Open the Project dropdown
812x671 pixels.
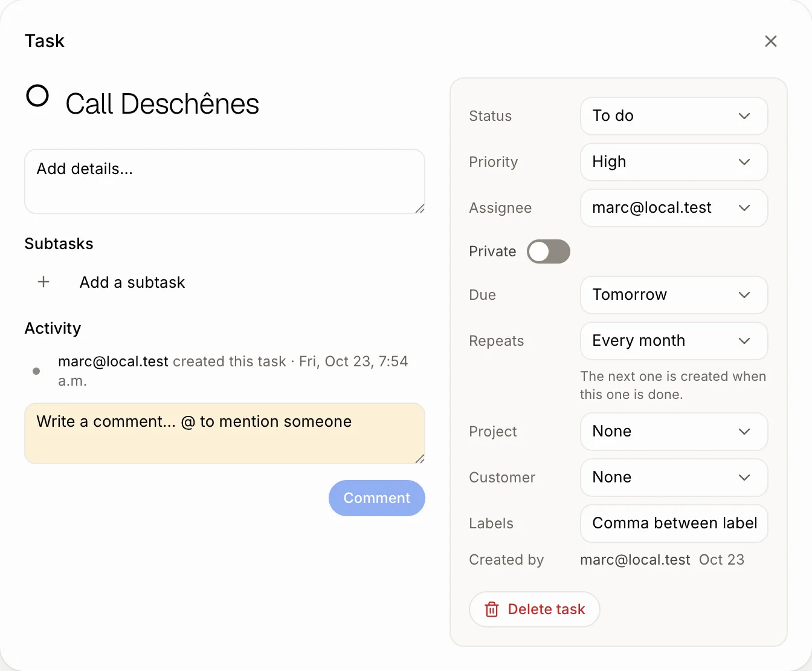tap(674, 432)
